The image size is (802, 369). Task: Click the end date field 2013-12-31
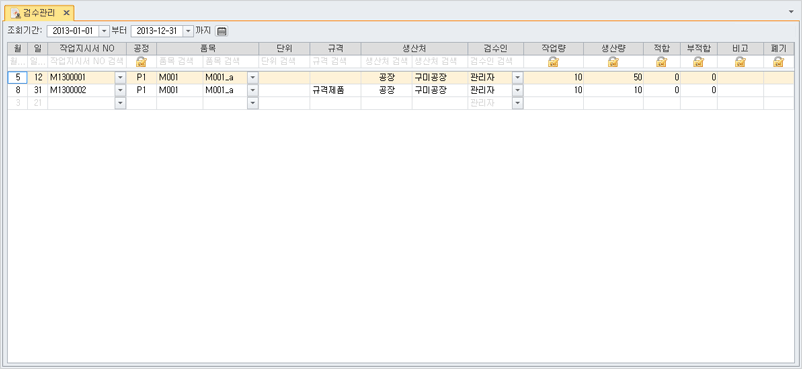(157, 31)
